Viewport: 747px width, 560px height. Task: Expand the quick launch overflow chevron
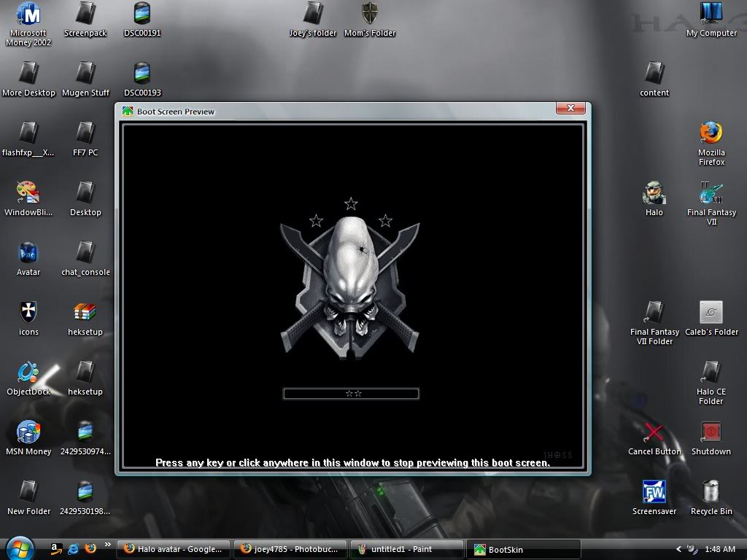(108, 545)
